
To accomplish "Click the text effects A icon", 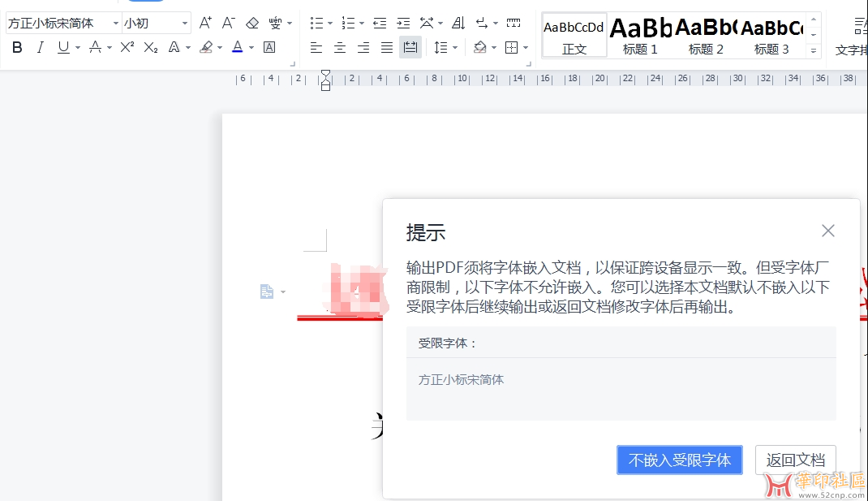I will point(174,48).
